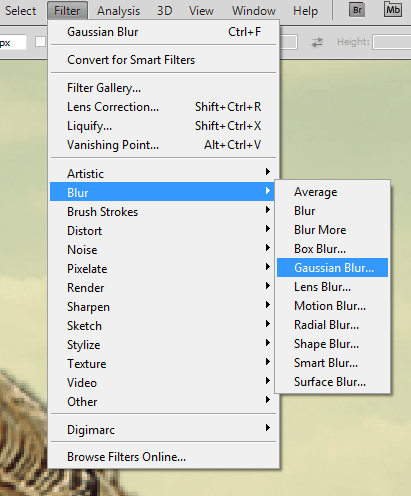The height and width of the screenshot is (496, 411).
Task: Open the Select menu
Action: pyautogui.click(x=20, y=11)
